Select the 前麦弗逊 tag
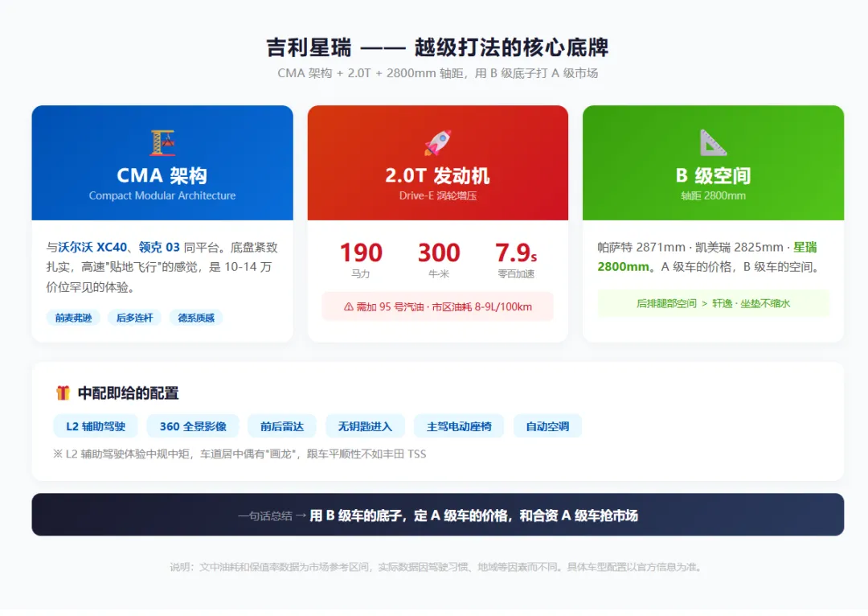The width and height of the screenshot is (868, 616). pos(73,318)
